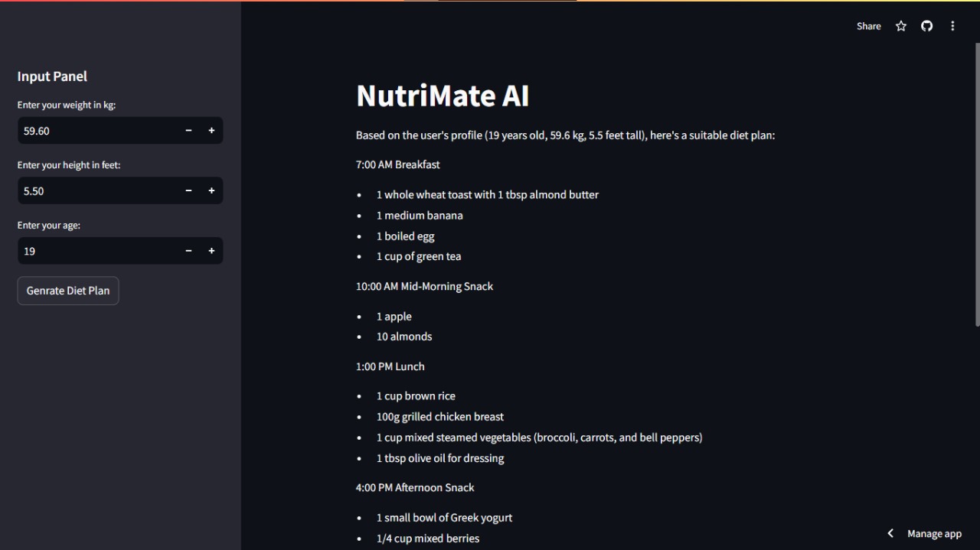Click the Input Panel sidebar title
980x550 pixels.
click(x=52, y=76)
